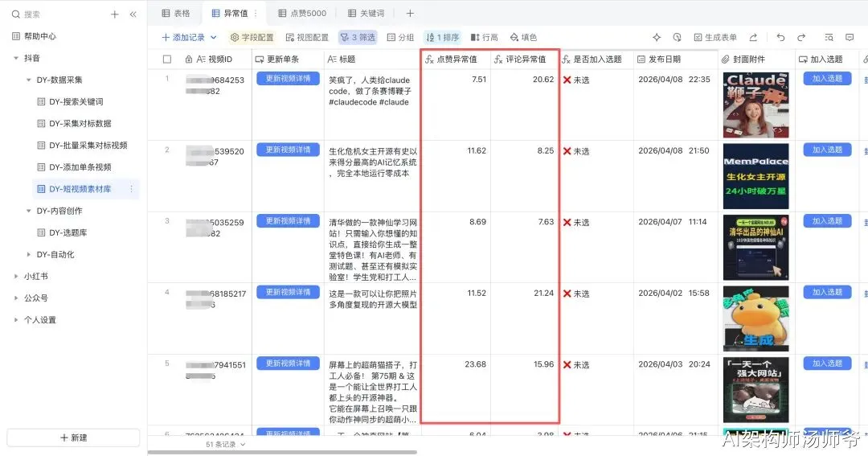Open the DY-采集对标数据 table
The image size is (868, 456).
pos(80,124)
